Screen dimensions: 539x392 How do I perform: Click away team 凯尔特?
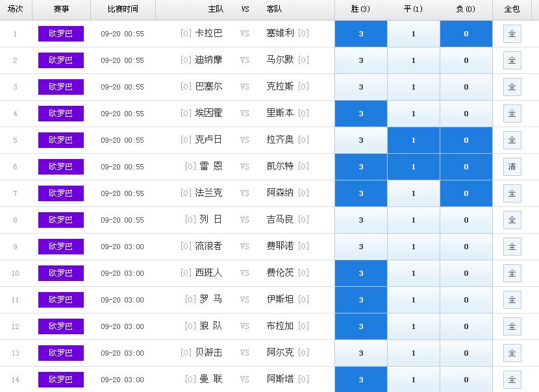[280, 166]
